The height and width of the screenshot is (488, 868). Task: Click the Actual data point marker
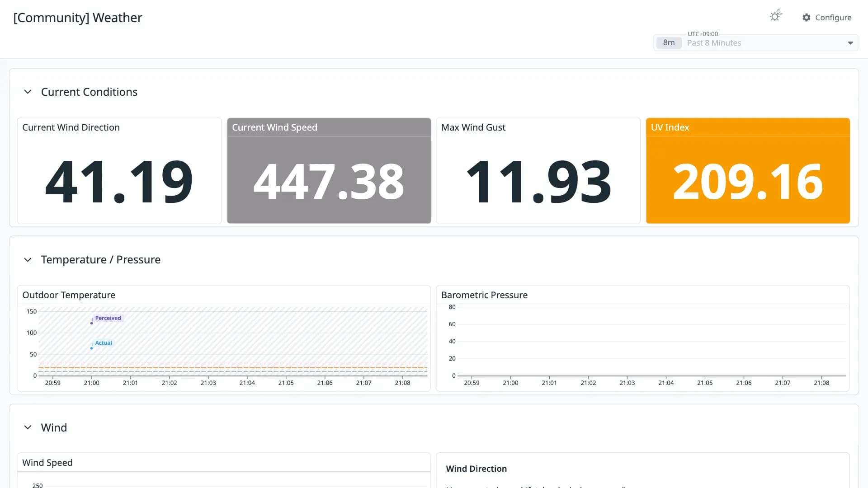(91, 348)
